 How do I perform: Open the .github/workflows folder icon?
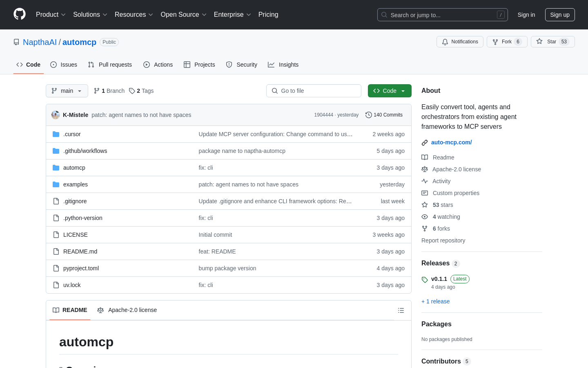click(x=56, y=151)
